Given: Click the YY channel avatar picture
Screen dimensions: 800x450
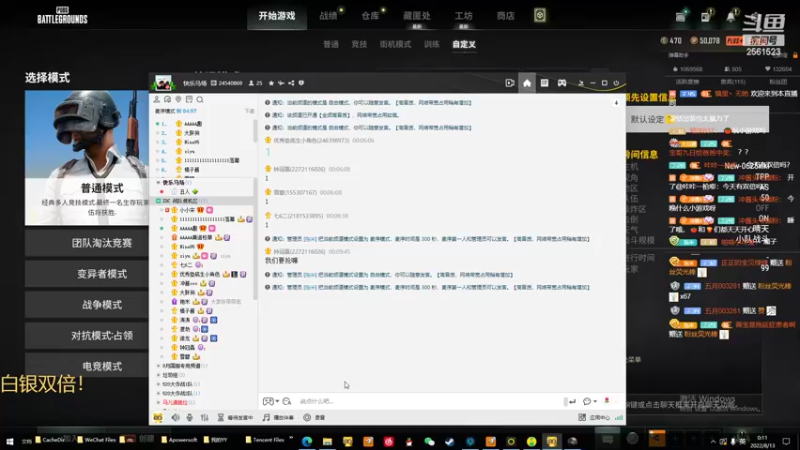Looking at the screenshot, I should (163, 83).
